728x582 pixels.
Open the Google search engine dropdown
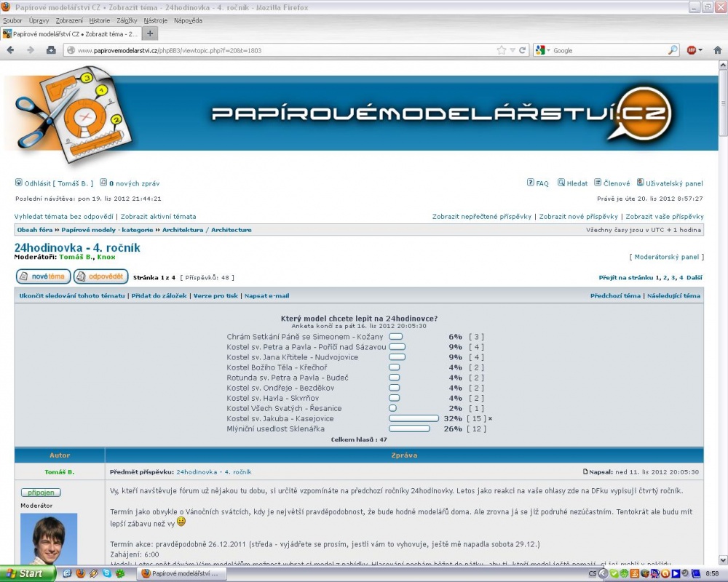tap(542, 50)
